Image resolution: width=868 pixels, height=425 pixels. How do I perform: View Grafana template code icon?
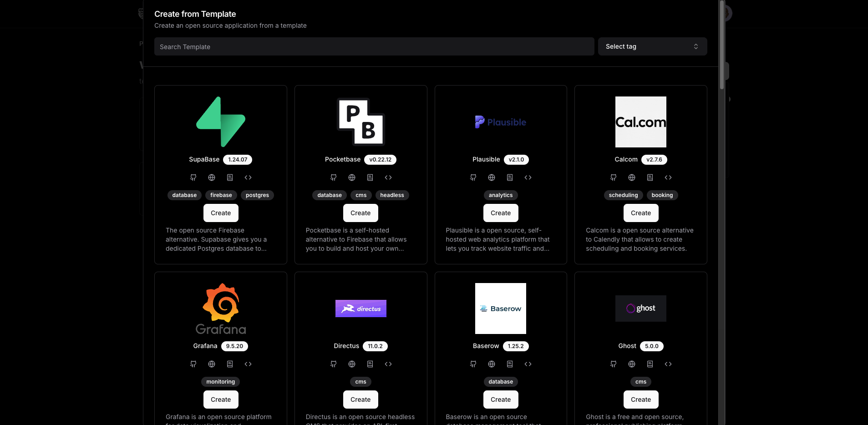pyautogui.click(x=248, y=364)
